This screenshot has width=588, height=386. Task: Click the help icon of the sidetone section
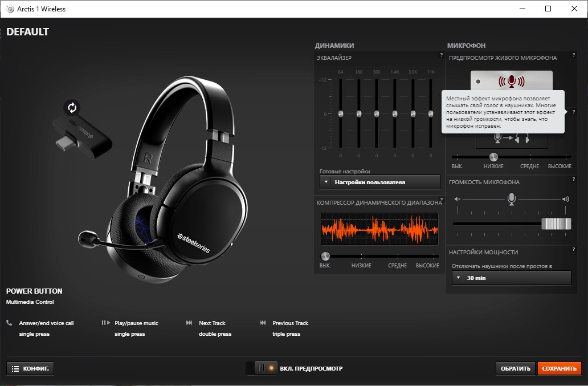(x=573, y=112)
